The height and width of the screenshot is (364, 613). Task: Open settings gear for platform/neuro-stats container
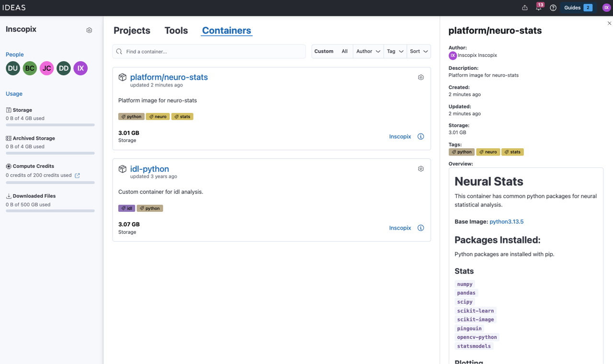tap(420, 77)
